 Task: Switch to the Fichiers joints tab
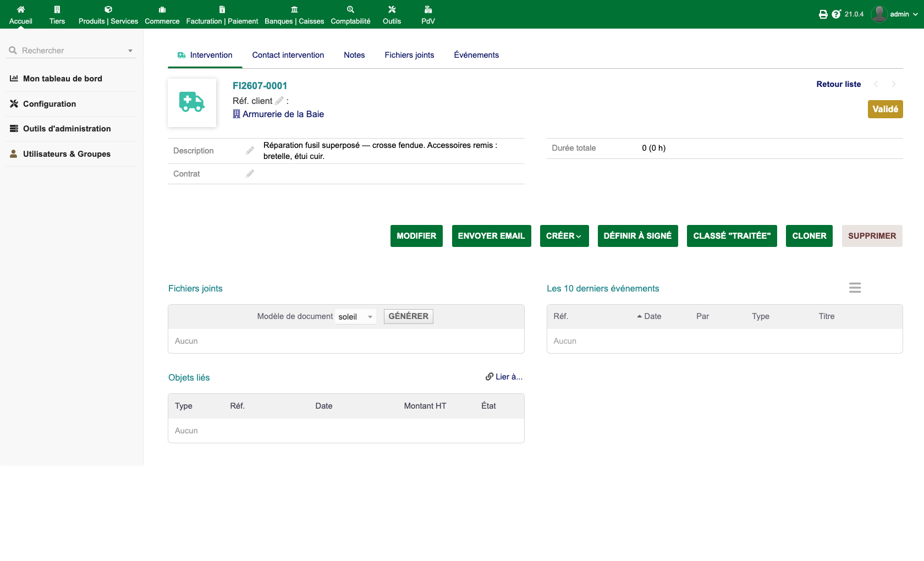point(409,55)
